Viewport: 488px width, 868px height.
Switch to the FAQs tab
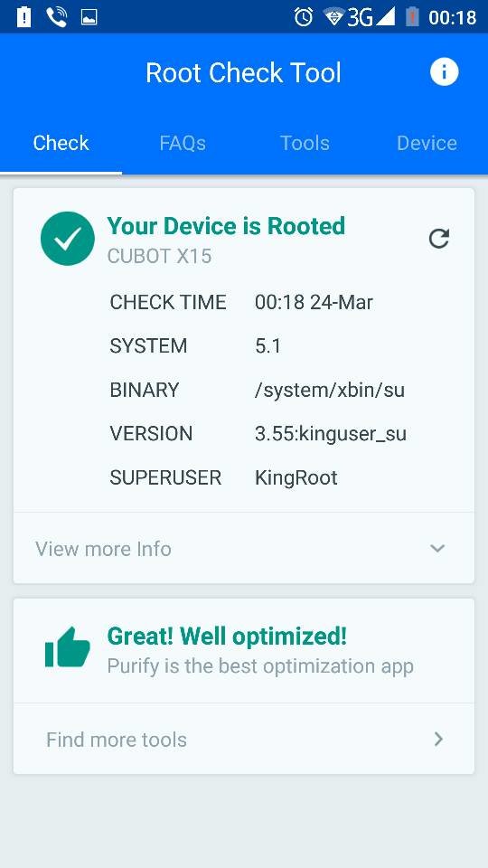point(183,144)
